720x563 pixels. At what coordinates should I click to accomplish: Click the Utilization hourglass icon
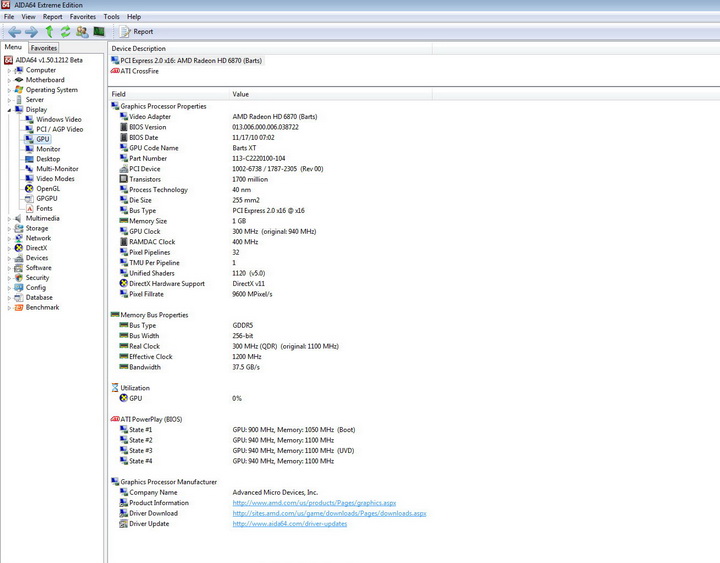[115, 388]
